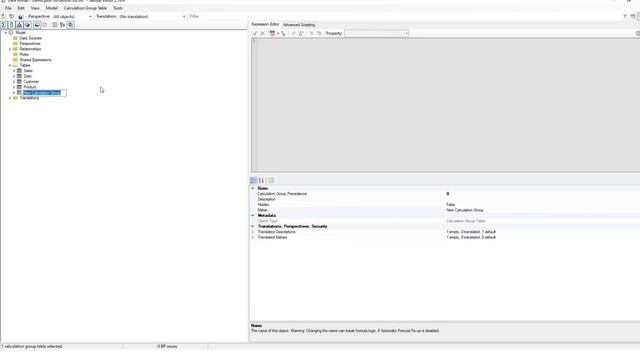The width and height of the screenshot is (640, 360).
Task: Click the DAX Formatter icon
Action: point(272,33)
